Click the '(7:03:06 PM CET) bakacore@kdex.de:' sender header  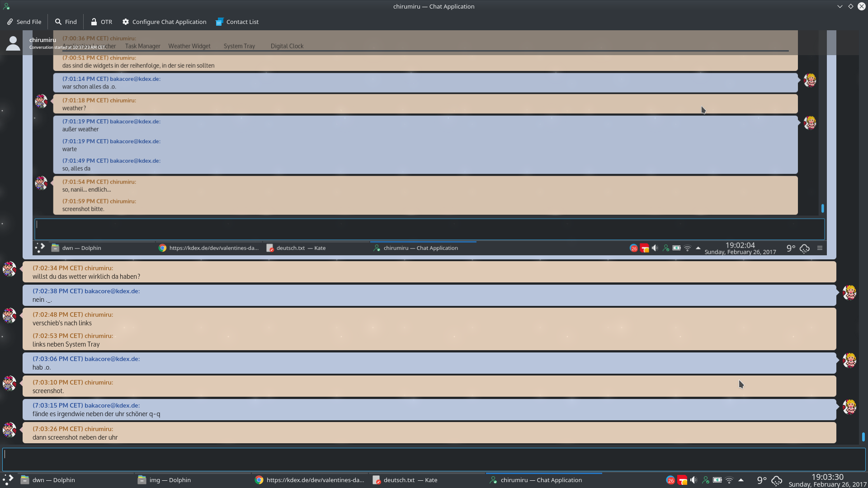pyautogui.click(x=86, y=359)
